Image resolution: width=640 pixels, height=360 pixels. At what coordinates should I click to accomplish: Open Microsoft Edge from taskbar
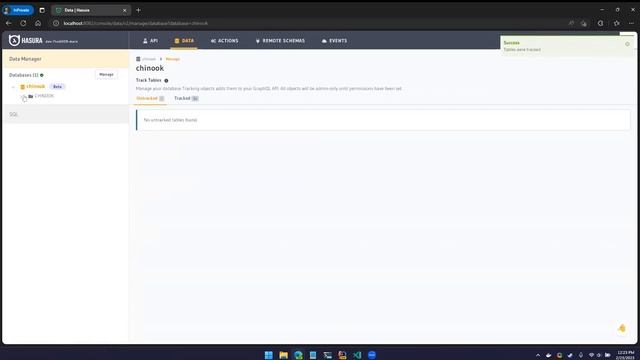click(298, 355)
